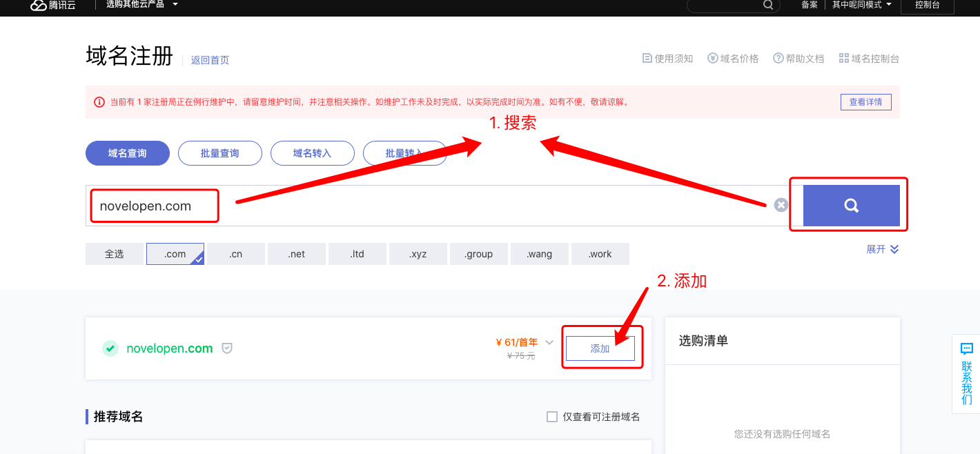980x454 pixels.
Task: Switch to the 批量转入 tab
Action: click(x=405, y=153)
